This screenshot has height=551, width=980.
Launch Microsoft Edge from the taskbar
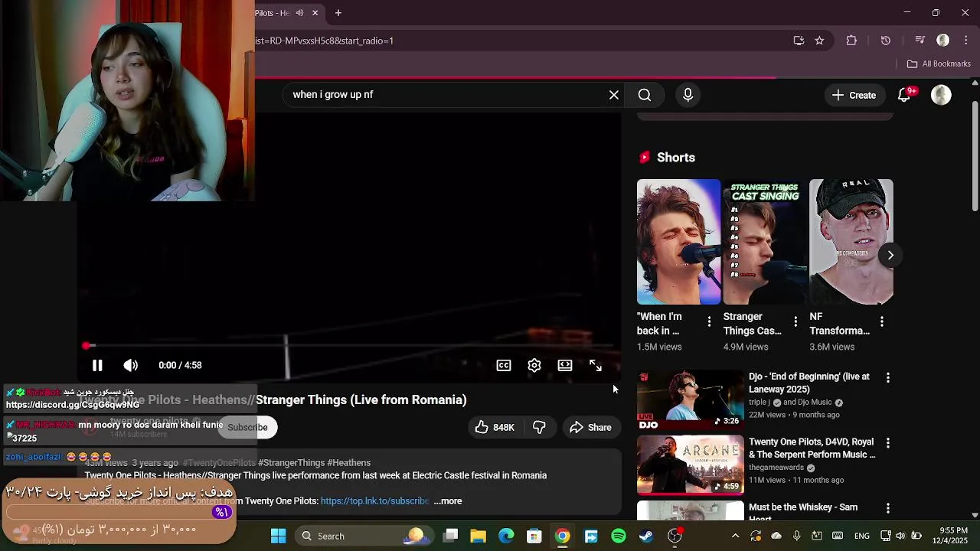(506, 536)
